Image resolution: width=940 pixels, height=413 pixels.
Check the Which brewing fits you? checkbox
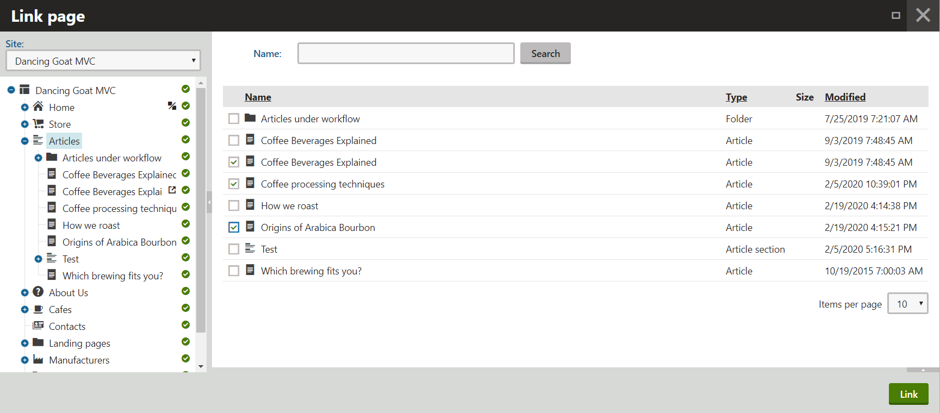click(234, 271)
